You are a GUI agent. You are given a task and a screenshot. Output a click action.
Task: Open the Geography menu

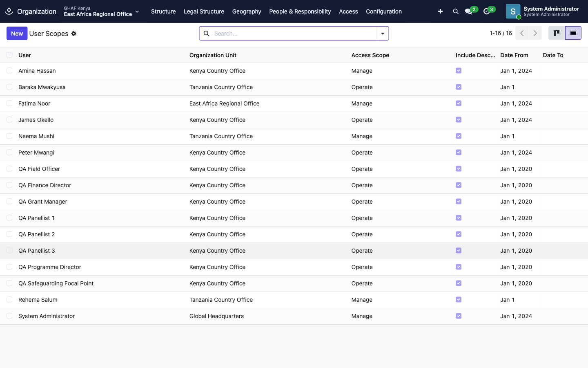(247, 11)
